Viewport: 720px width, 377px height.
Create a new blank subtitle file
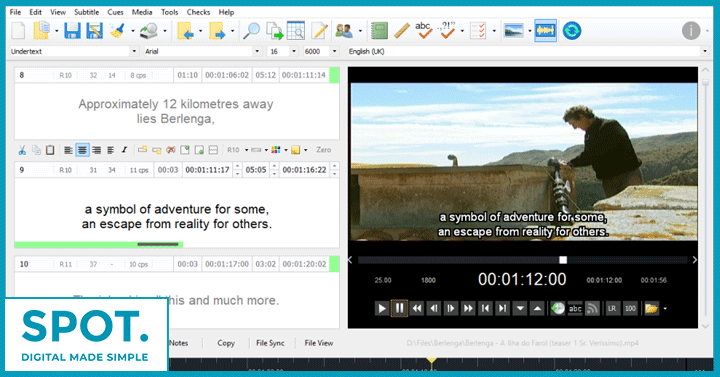point(18,31)
